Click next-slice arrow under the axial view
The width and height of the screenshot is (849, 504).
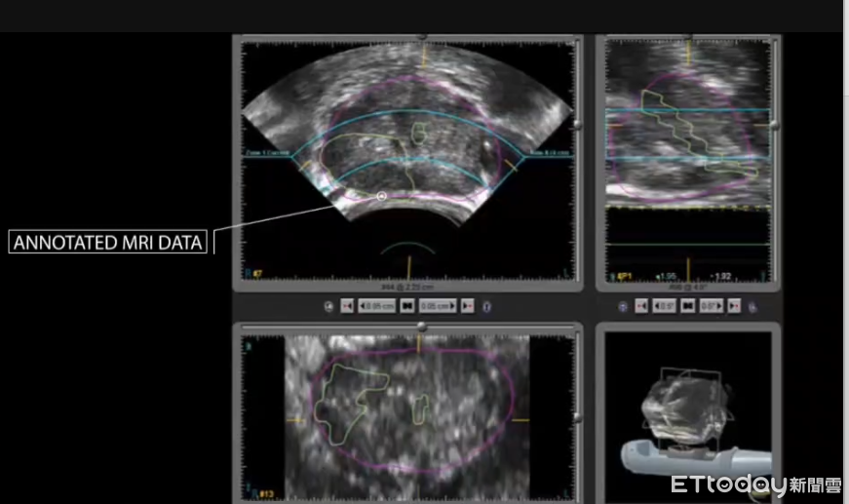(467, 306)
